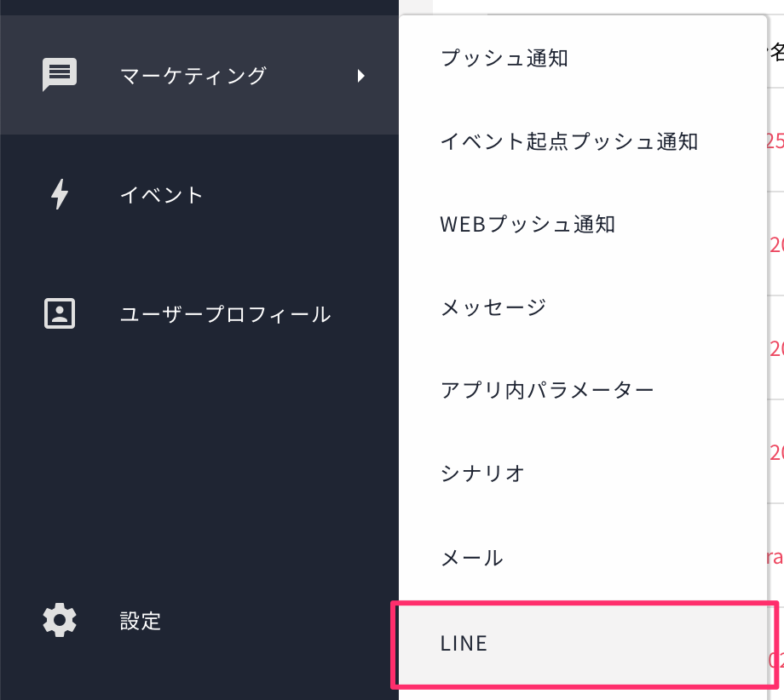This screenshot has height=700, width=784.
Task: Open ユーザープロフィール in the sidebar
Action: point(225,314)
